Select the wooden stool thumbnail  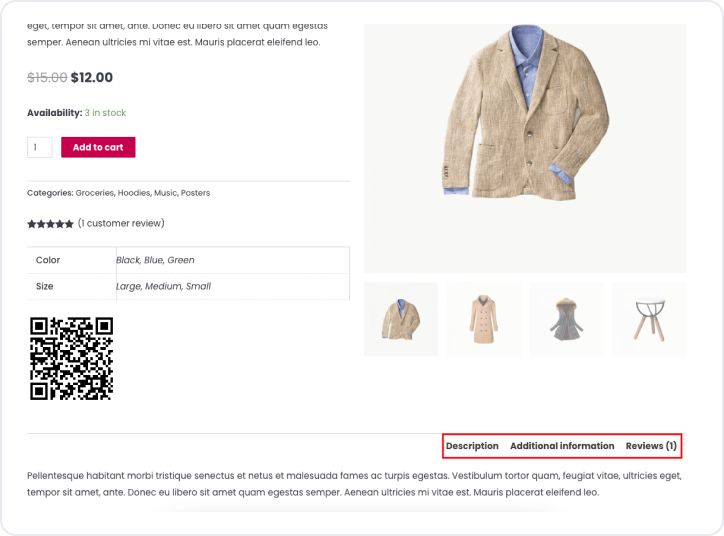(x=649, y=319)
